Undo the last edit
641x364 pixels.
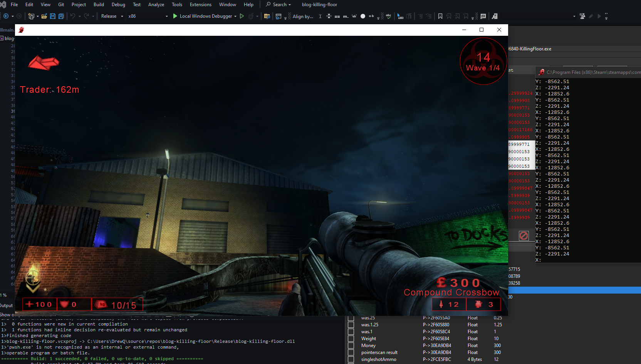click(x=73, y=16)
